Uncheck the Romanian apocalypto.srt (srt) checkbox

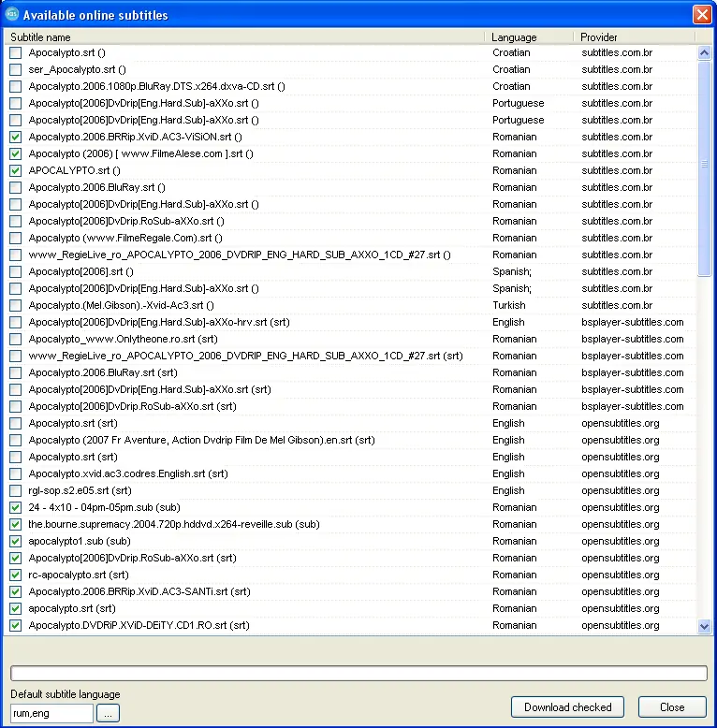coord(15,608)
